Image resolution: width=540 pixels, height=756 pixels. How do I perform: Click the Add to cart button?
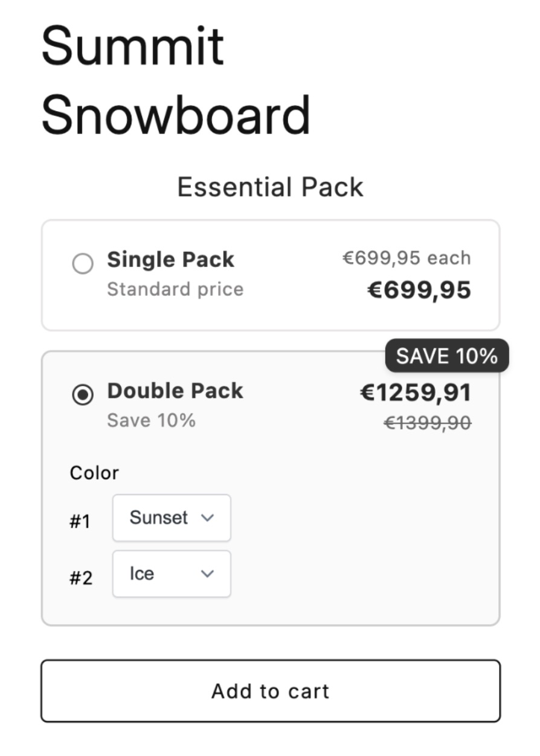270,691
